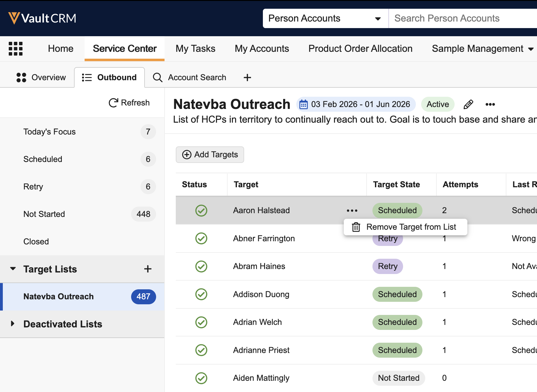Toggle status check for Abner Farrington
The width and height of the screenshot is (537, 392).
(201, 238)
